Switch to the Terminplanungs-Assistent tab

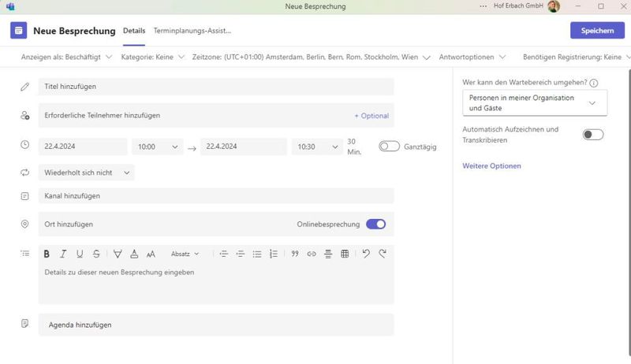tap(192, 31)
